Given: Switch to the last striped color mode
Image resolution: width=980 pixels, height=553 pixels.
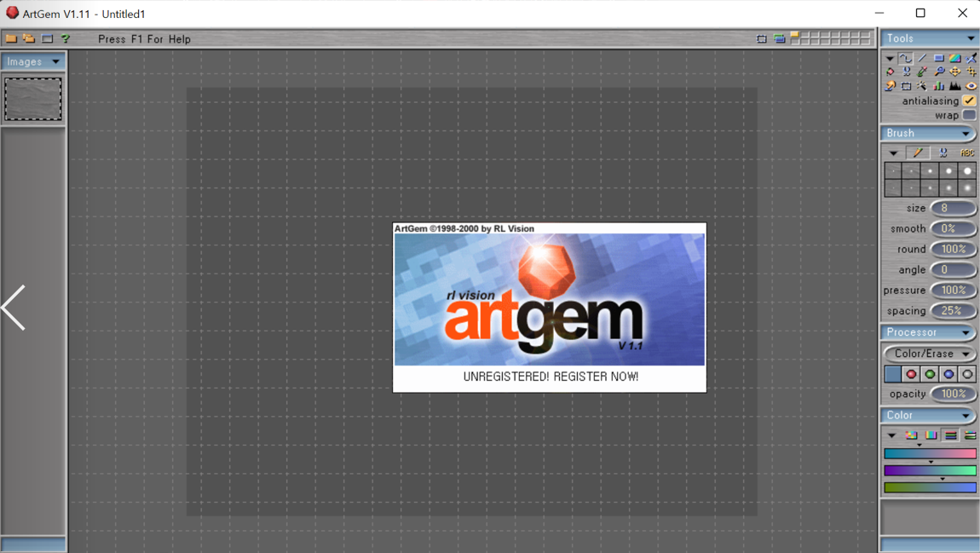Looking at the screenshot, I should point(970,435).
